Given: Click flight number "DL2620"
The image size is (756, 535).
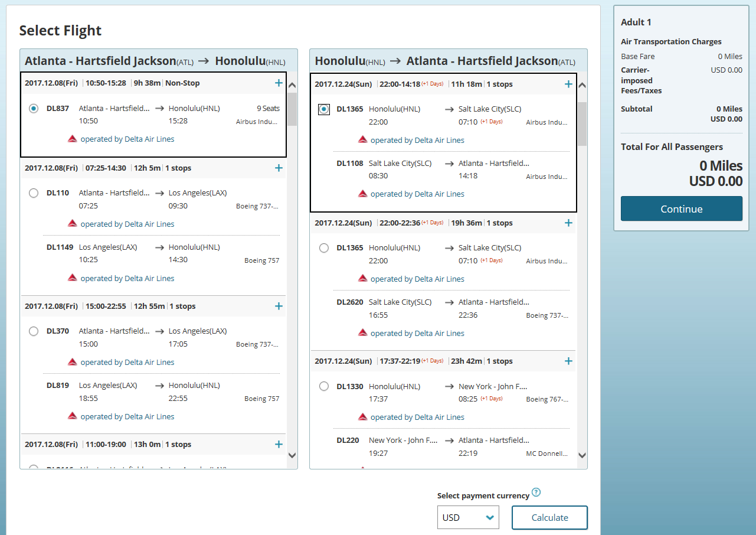Looking at the screenshot, I should [350, 302].
